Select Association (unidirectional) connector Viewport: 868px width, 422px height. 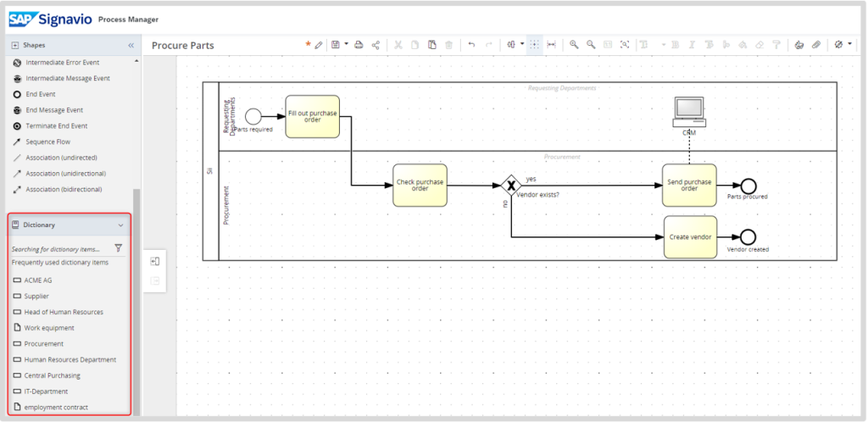point(59,174)
